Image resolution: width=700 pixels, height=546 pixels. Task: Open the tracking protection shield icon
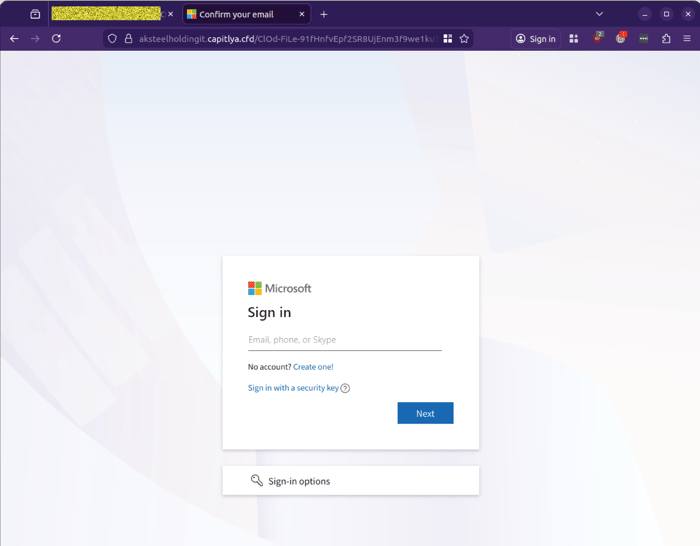pos(112,39)
